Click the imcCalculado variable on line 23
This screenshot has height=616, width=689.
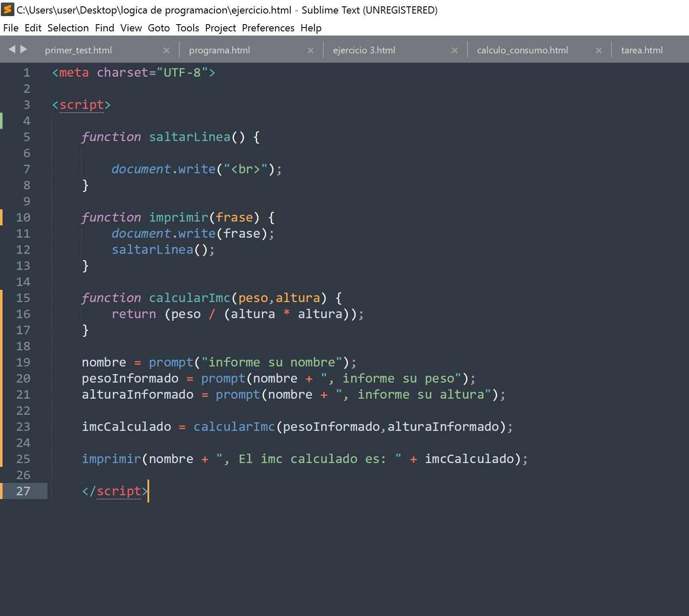pyautogui.click(x=126, y=427)
